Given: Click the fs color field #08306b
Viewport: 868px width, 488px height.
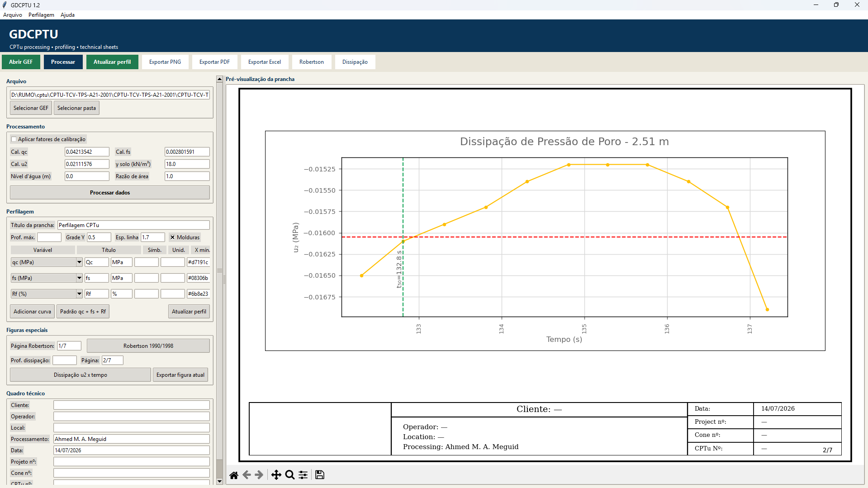Looking at the screenshot, I should pyautogui.click(x=198, y=278).
